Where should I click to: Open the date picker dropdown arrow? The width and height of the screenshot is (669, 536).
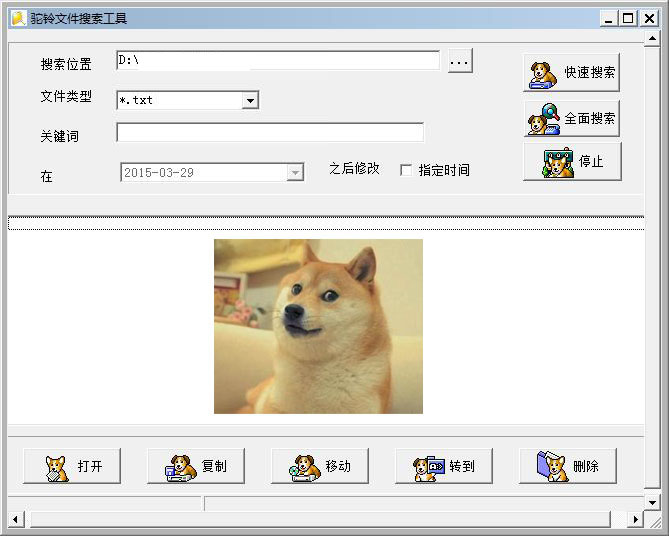(x=295, y=173)
